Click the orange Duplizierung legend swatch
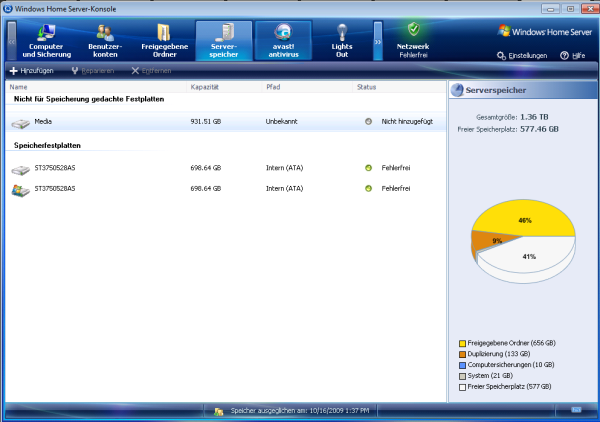Image resolution: width=600 pixels, height=422 pixels. [462, 354]
